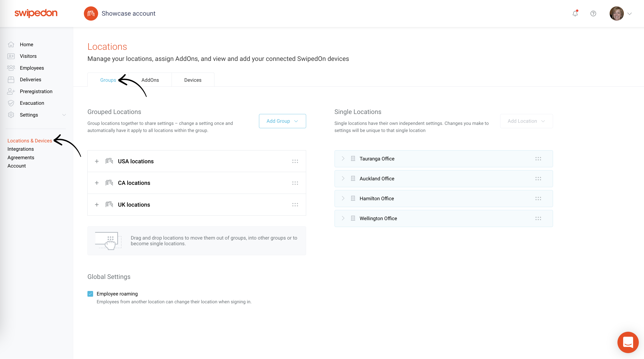Expand the profile menu chevron
644x359 pixels.
pyautogui.click(x=630, y=14)
